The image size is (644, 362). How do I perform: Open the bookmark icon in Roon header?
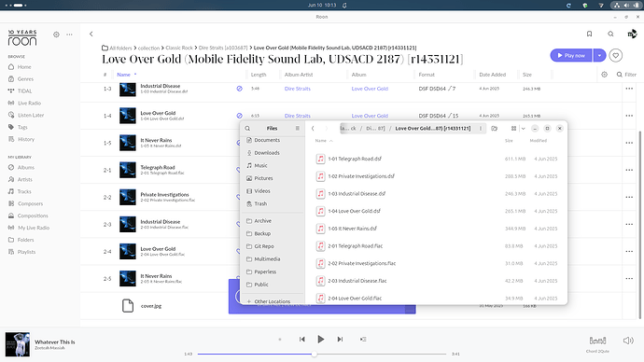tap(589, 35)
